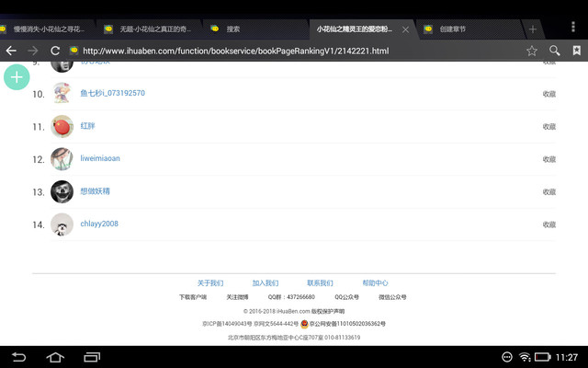The height and width of the screenshot is (368, 588).
Task: Tap the green floating plus button
Action: (x=17, y=77)
